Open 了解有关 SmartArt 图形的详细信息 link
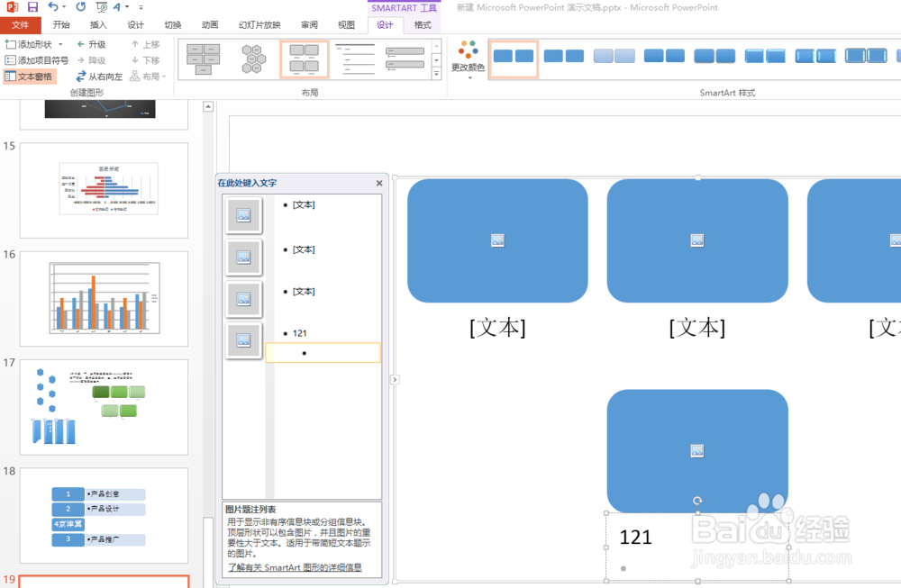The height and width of the screenshot is (588, 901). click(295, 567)
